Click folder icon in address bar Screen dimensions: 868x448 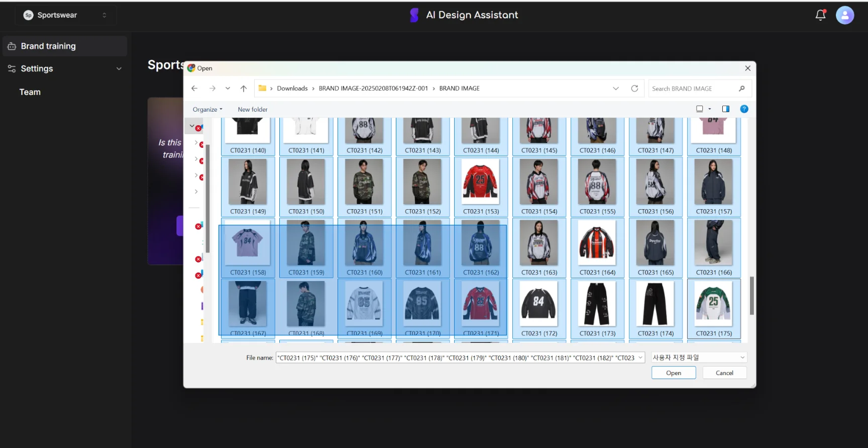262,88
